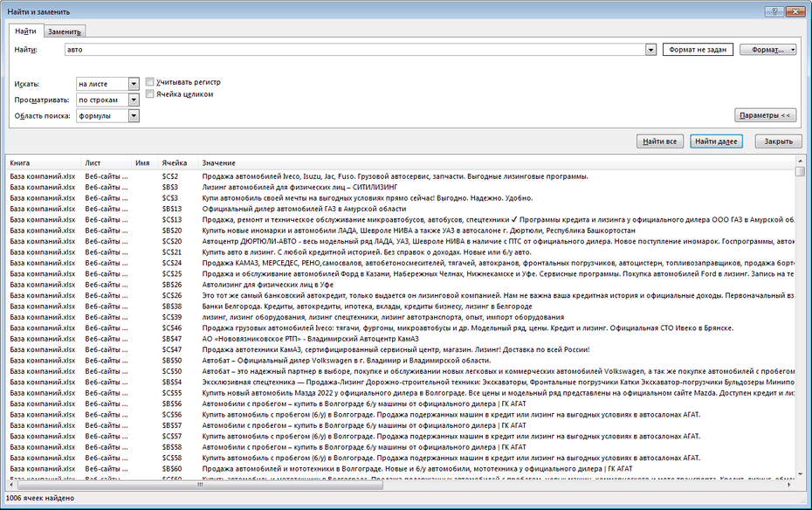812x510 pixels.
Task: Click the Имя column header
Action: [x=144, y=162]
